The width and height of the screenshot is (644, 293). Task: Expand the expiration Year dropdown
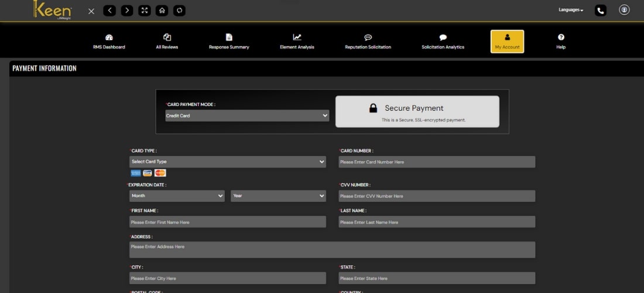pyautogui.click(x=278, y=196)
